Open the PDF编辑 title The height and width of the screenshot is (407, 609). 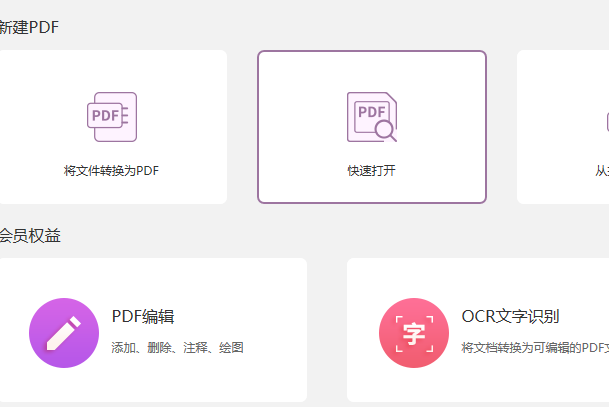click(x=142, y=317)
